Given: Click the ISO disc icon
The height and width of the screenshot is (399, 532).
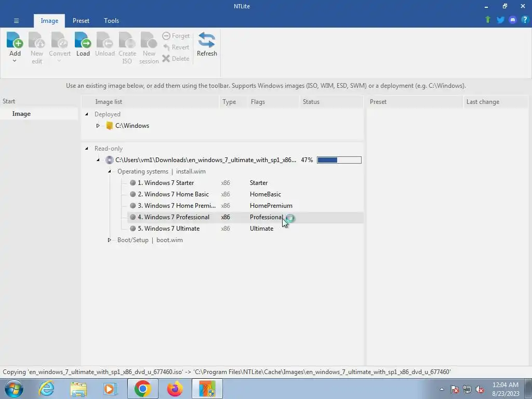Looking at the screenshot, I should click(x=109, y=160).
